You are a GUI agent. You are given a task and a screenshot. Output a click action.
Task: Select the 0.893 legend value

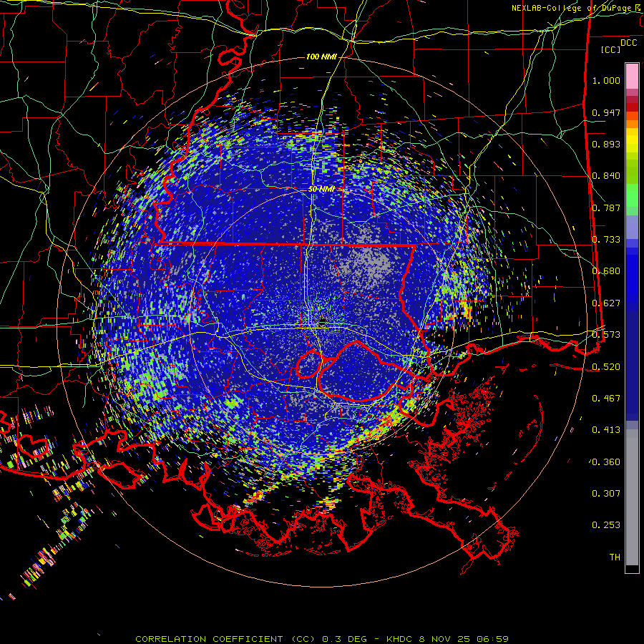point(606,144)
